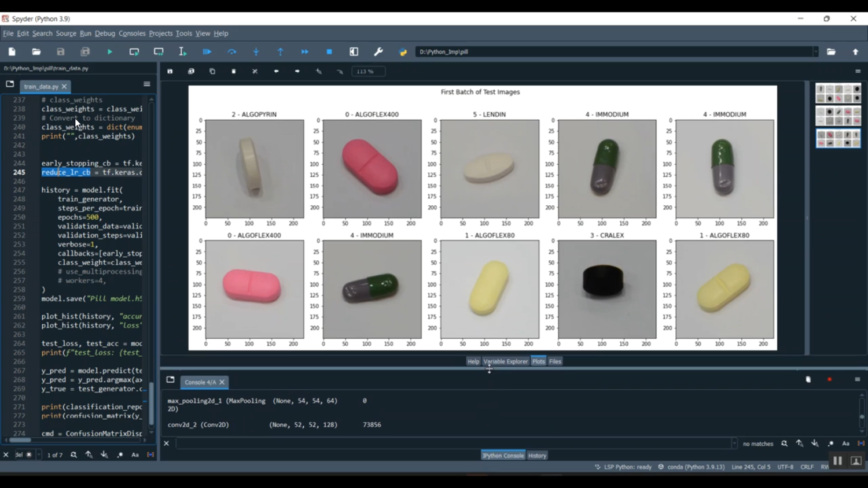
Task: Stop the running script
Action: pos(329,51)
